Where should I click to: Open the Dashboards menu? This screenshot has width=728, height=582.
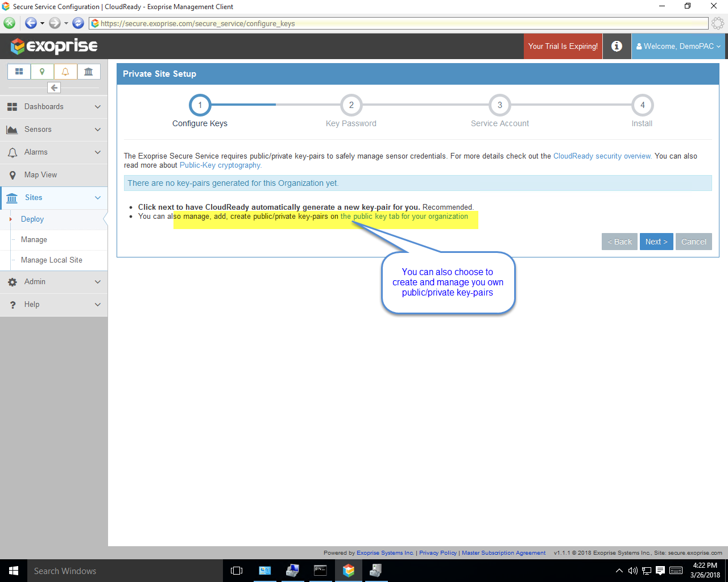tap(53, 107)
